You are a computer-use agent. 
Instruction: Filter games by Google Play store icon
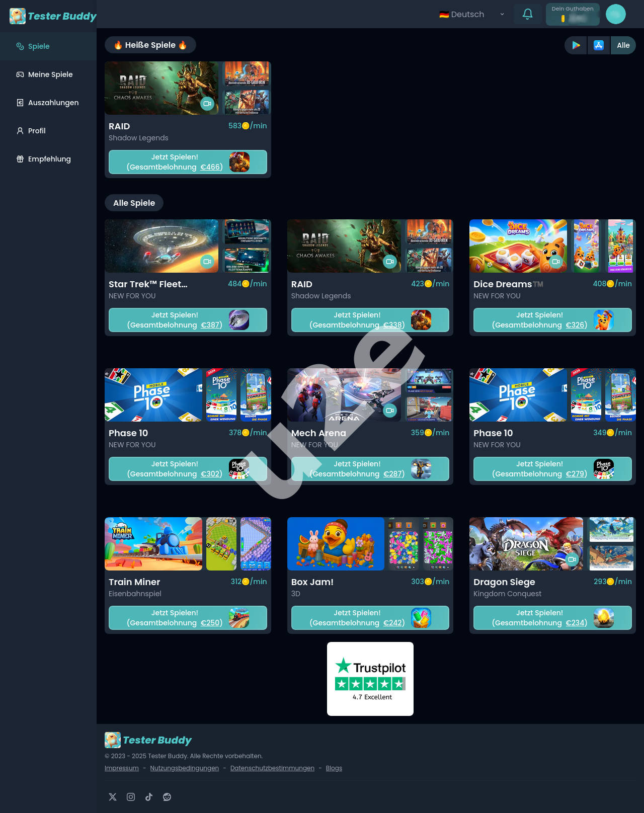point(576,45)
